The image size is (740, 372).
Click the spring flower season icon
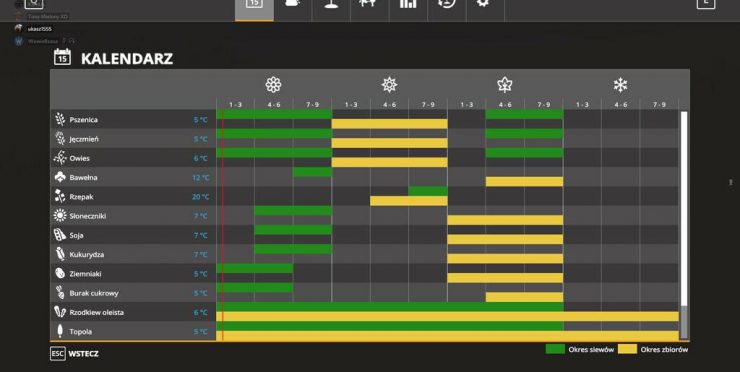(273, 85)
